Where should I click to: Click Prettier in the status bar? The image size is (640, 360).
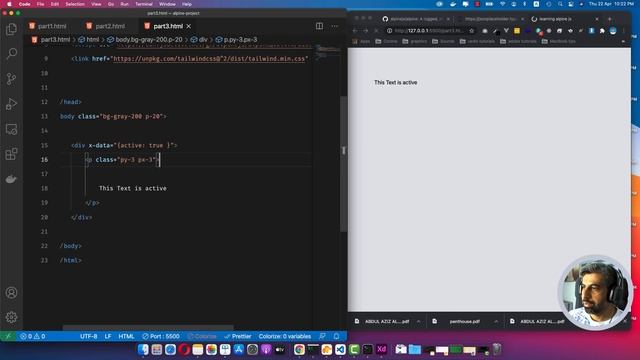[238, 336]
